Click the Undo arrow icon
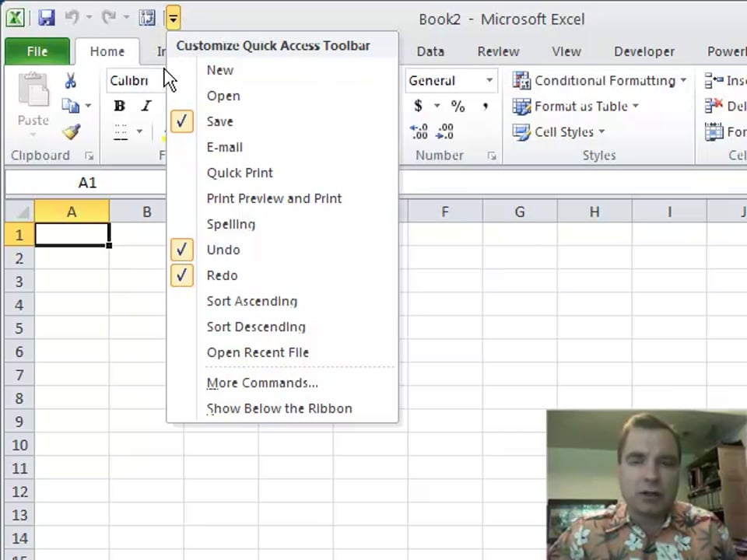 (72, 18)
